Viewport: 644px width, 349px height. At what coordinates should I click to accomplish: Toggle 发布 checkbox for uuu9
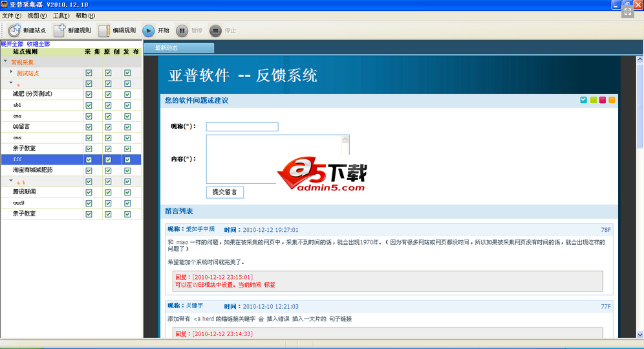point(127,203)
